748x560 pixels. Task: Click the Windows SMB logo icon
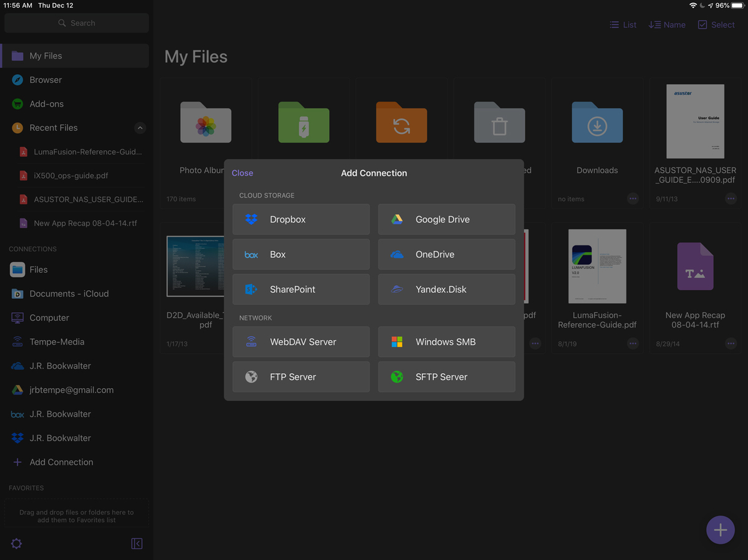(397, 342)
